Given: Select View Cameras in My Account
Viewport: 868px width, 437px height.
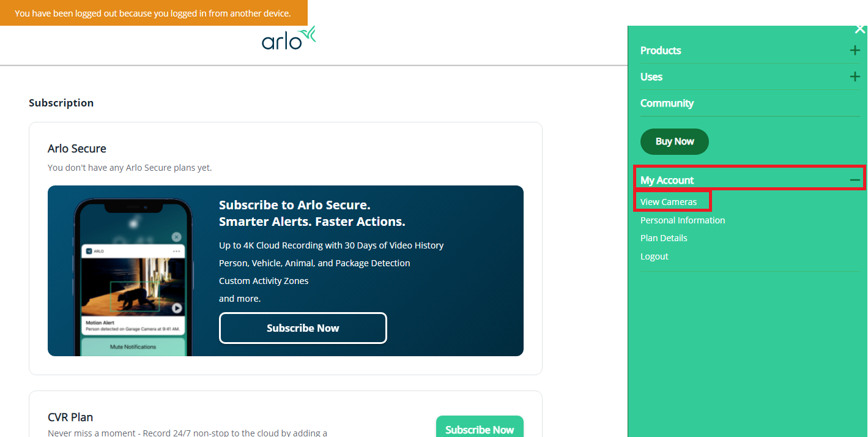Looking at the screenshot, I should point(668,201).
